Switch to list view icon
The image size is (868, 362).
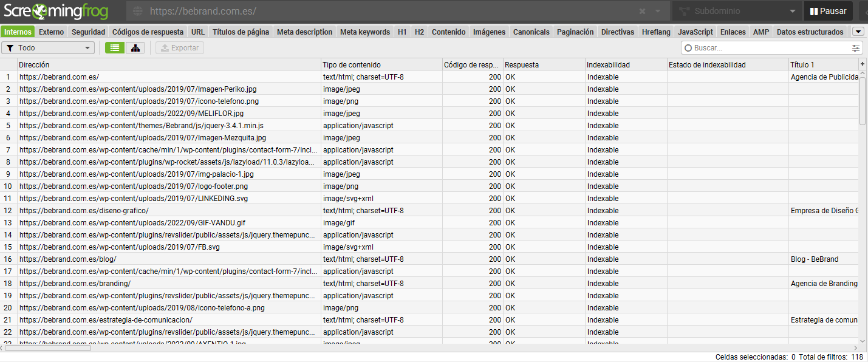115,48
